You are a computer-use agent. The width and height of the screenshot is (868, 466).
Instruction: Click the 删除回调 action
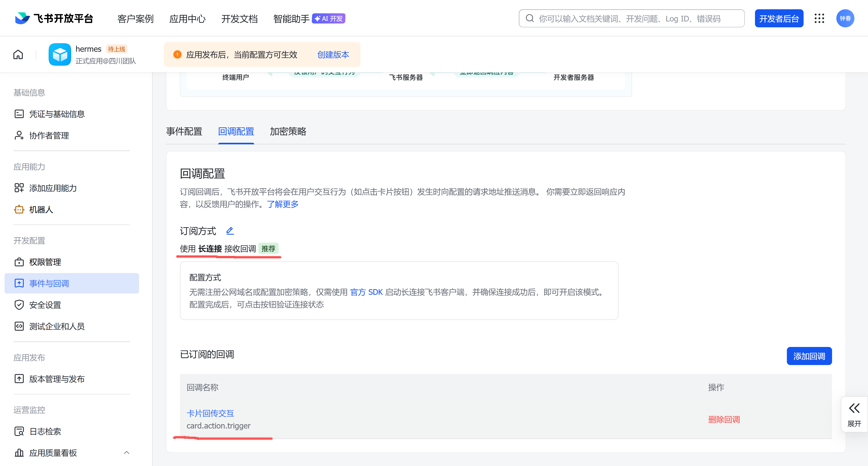point(724,419)
